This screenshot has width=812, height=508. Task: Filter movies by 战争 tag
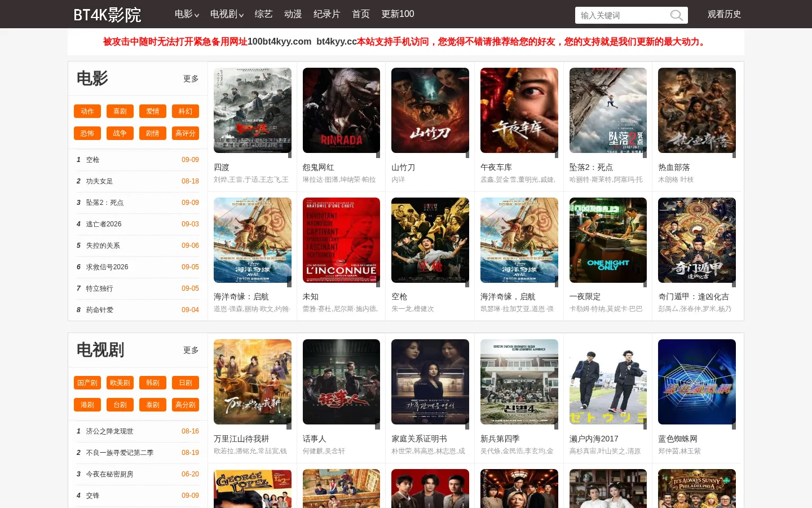120,133
